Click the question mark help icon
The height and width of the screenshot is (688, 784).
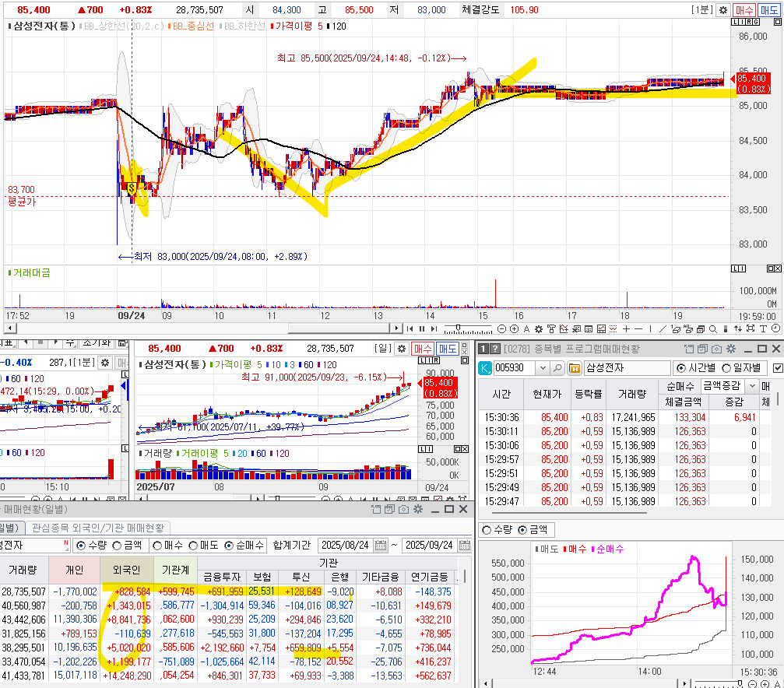(495, 349)
